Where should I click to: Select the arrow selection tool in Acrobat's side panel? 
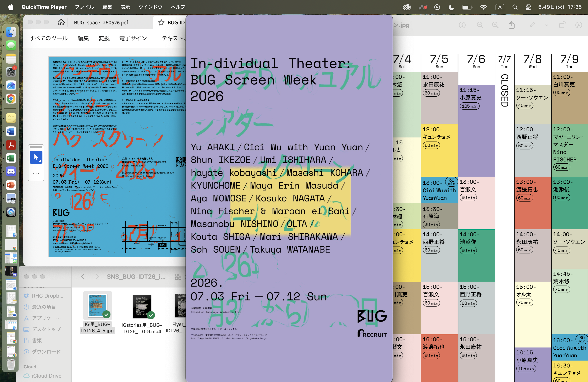pos(36,157)
